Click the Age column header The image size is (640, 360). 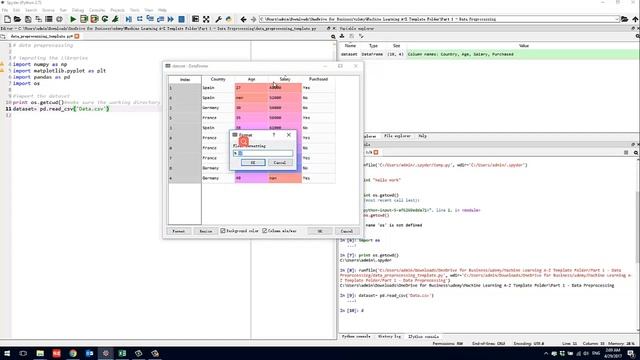[x=251, y=79]
